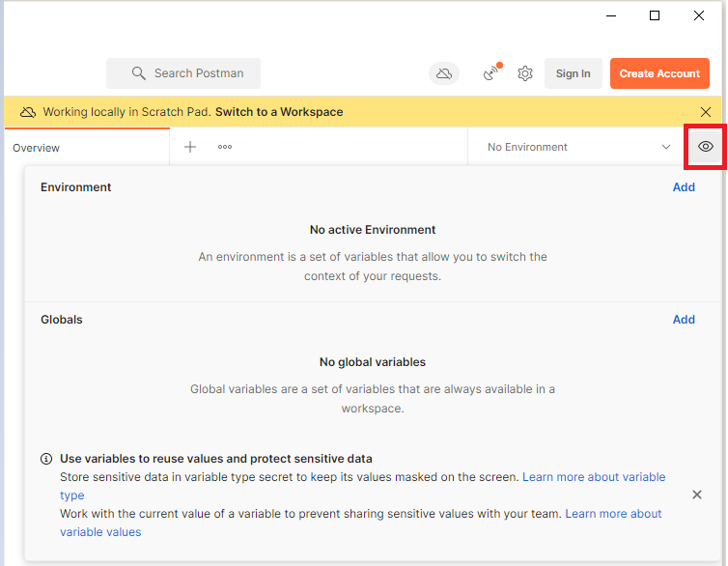728x566 pixels.
Task: Open a new tab with plus icon
Action: pos(190,147)
